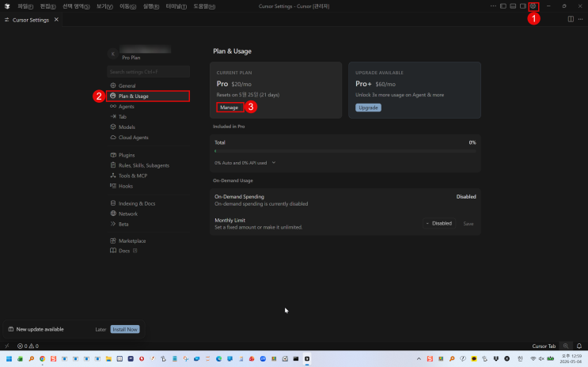Open the Network settings section
This screenshot has width=588, height=367.
[x=149, y=214]
